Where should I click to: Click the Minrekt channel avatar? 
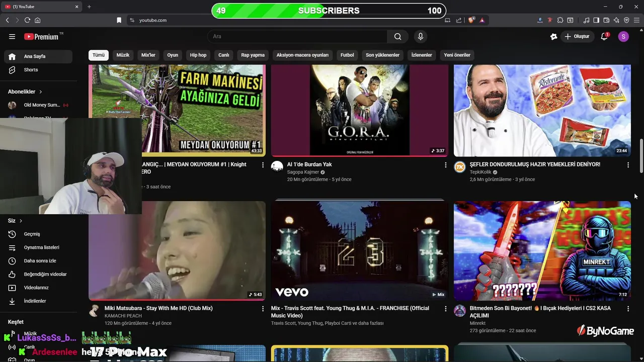coord(460,310)
